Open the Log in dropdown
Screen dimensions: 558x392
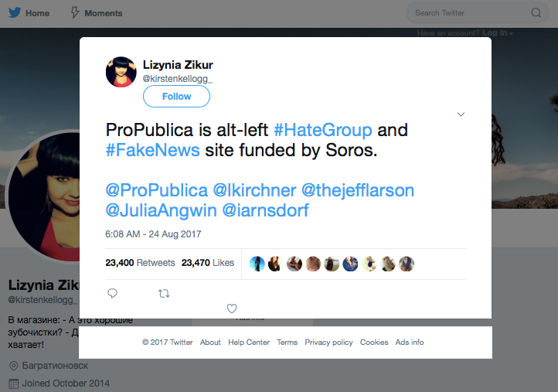498,33
